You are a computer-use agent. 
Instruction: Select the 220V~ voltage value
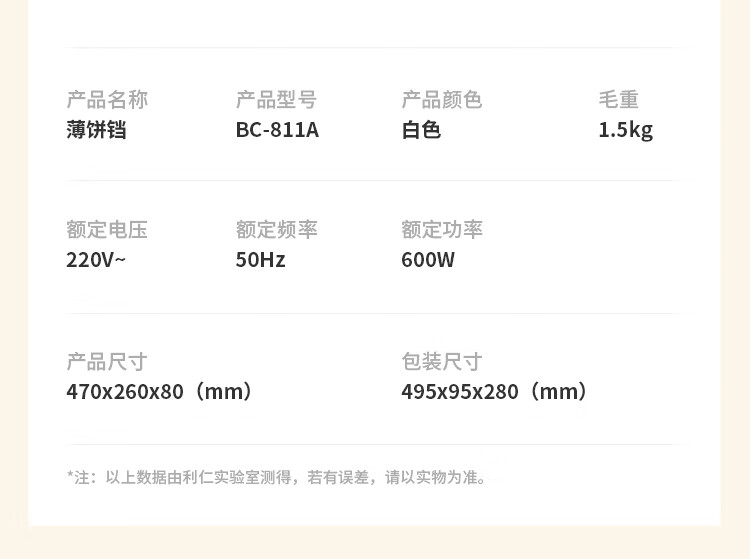click(96, 260)
